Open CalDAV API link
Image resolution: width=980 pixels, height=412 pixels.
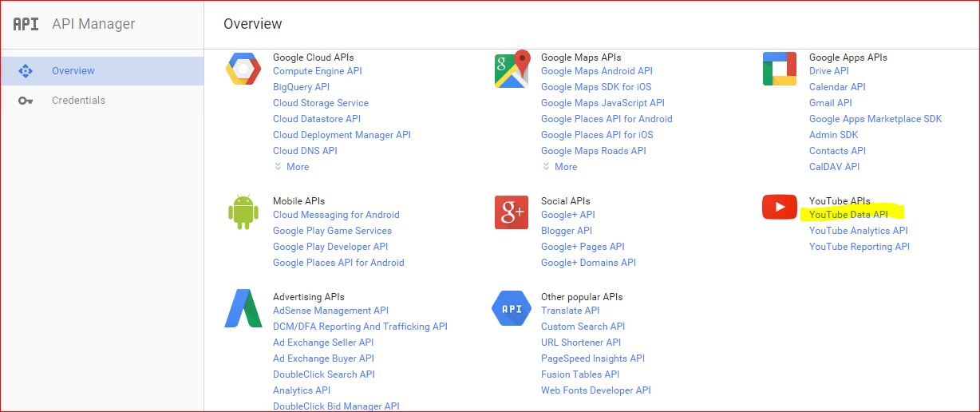[834, 167]
